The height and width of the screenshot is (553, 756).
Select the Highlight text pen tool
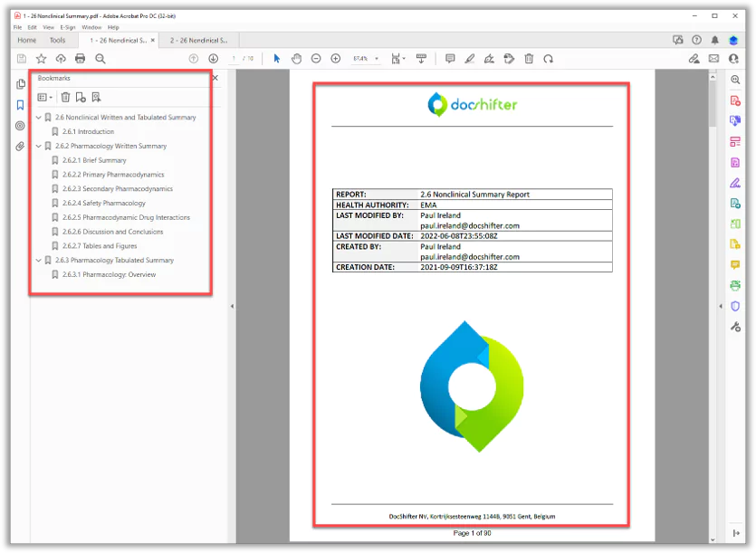coord(470,59)
